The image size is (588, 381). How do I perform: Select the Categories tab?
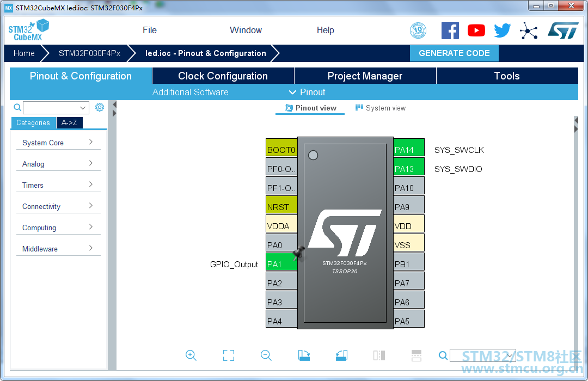tap(33, 122)
